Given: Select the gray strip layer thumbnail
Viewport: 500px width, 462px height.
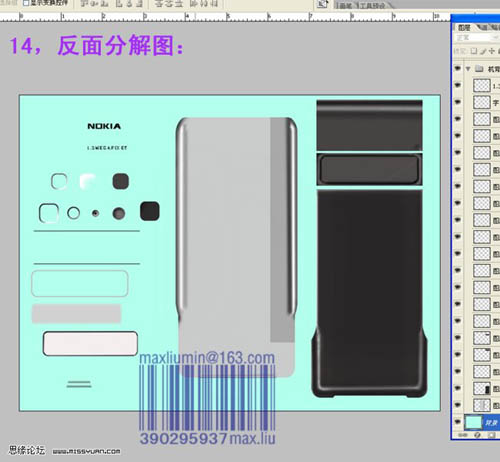Looking at the screenshot, I should pos(482,405).
